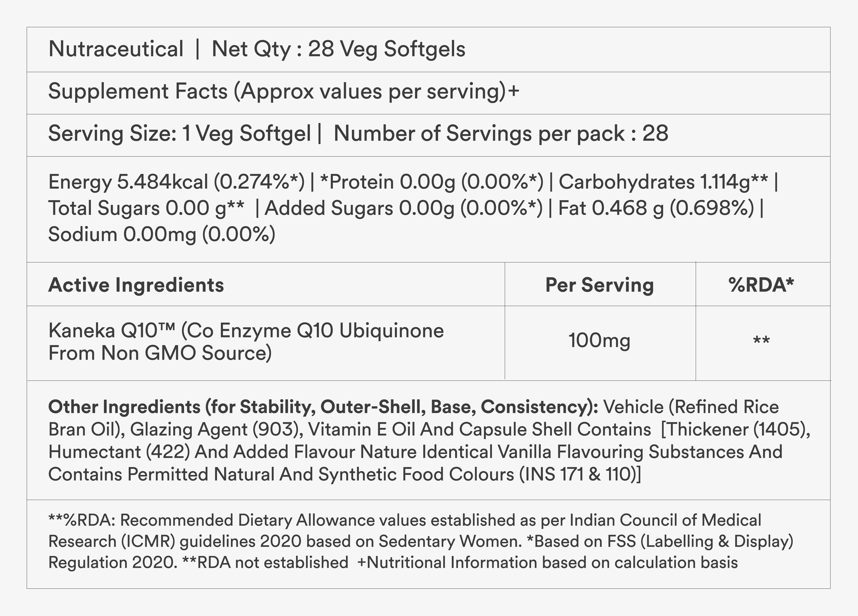Click the 100mg per serving value
858x616 pixels.
point(599,340)
